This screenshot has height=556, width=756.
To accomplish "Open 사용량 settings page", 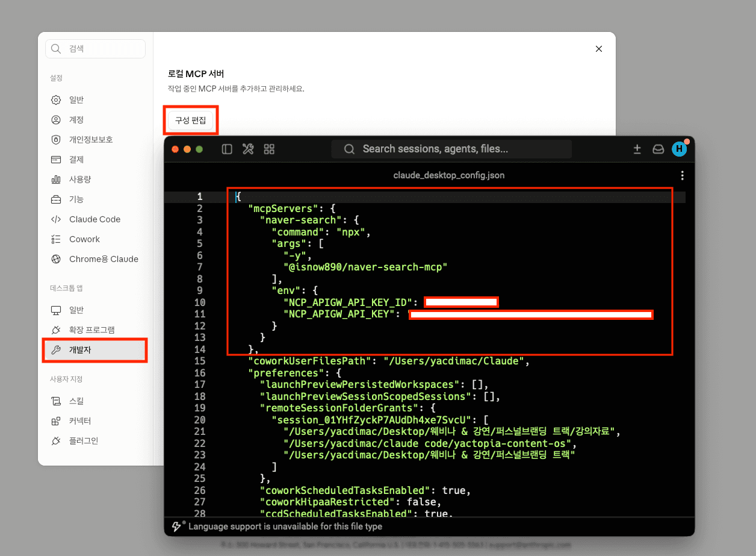I will [95, 179].
